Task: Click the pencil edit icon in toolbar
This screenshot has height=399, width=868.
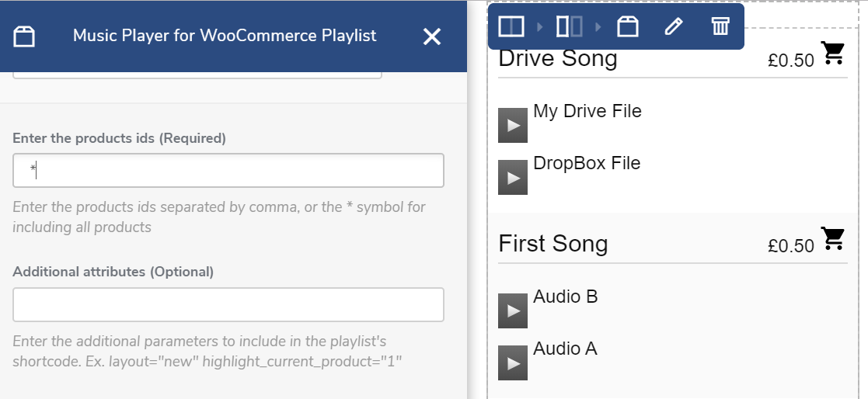Action: coord(674,26)
